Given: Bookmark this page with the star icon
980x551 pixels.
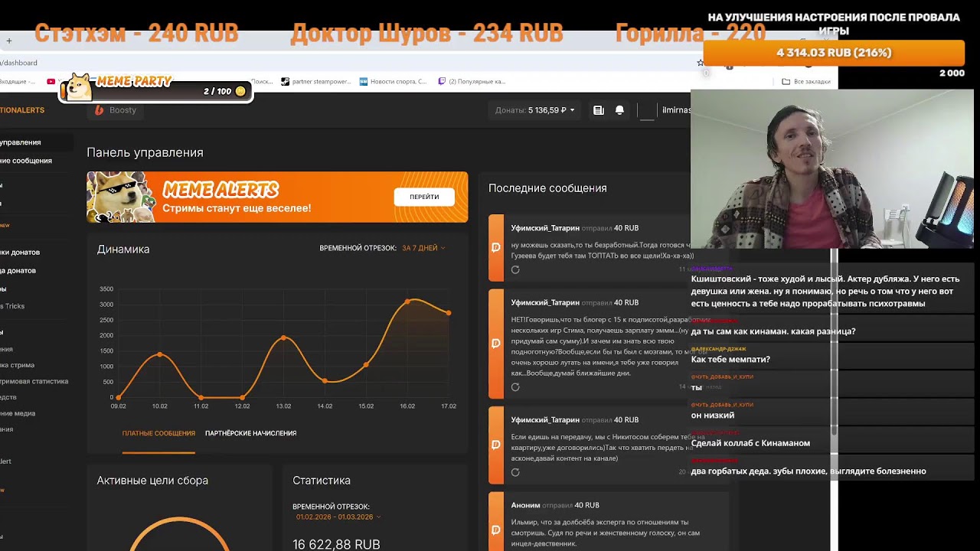Looking at the screenshot, I should pos(700,63).
